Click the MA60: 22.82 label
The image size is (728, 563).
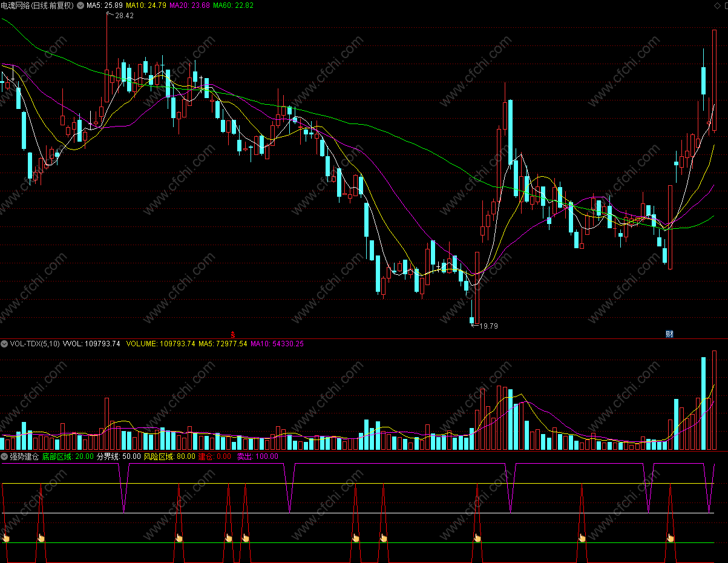(234, 5)
